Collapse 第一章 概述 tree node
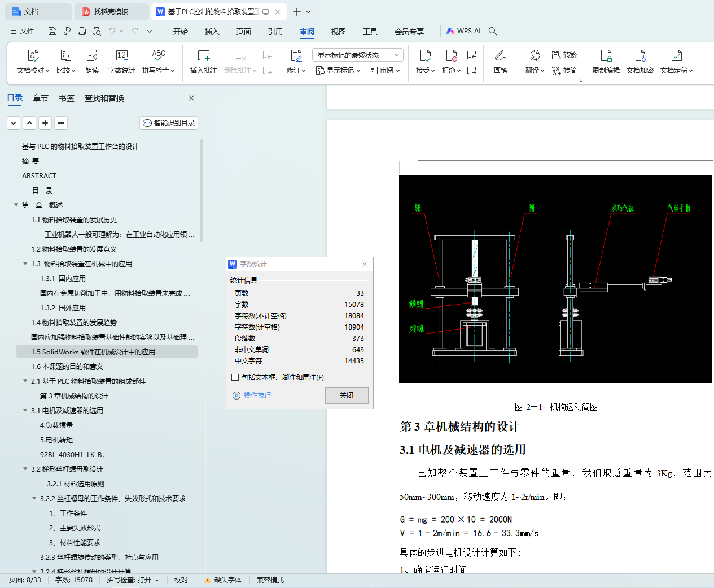This screenshot has width=714, height=588. (16, 205)
